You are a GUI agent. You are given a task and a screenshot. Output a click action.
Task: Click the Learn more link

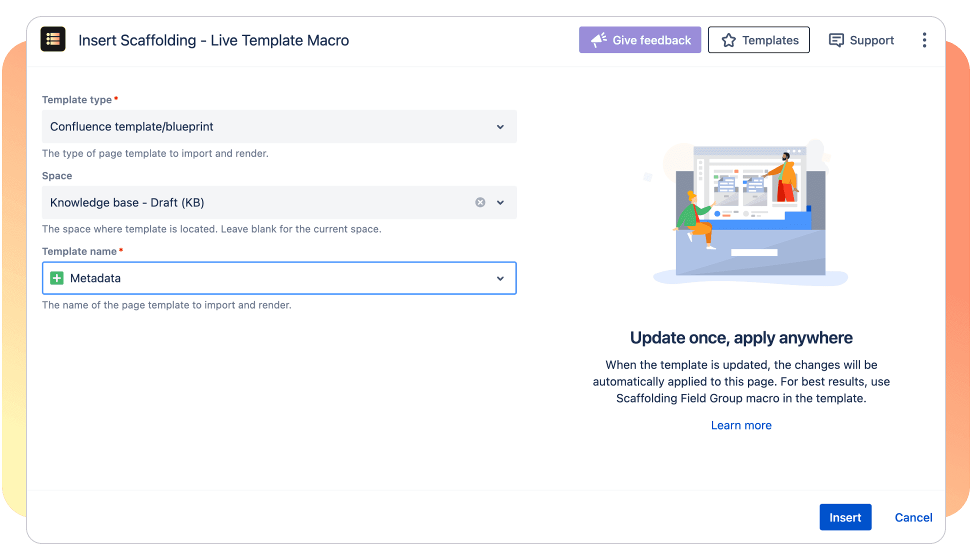click(x=741, y=424)
